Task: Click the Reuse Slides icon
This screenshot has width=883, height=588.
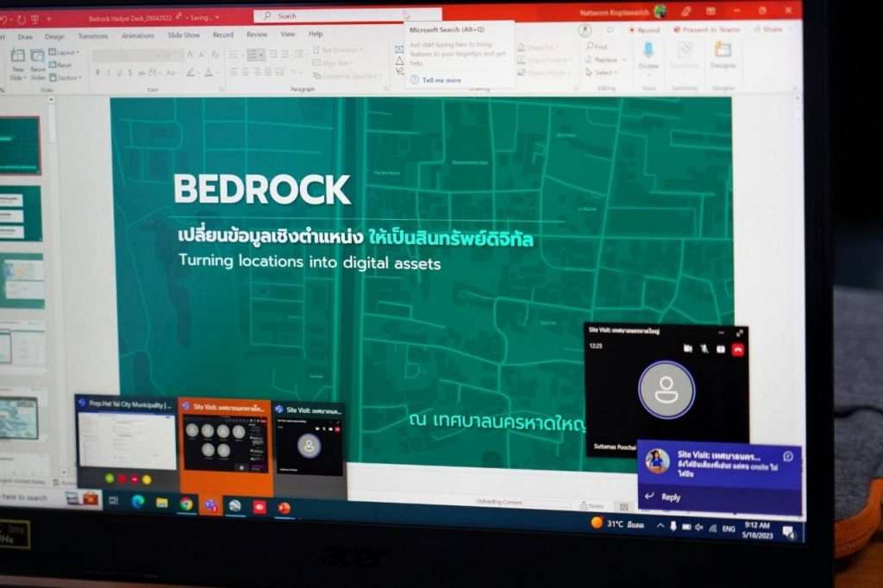Action: point(37,55)
